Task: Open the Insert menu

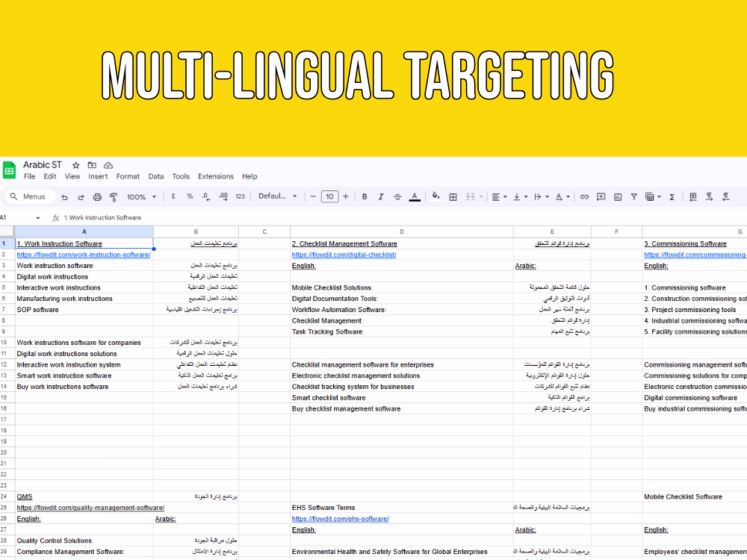Action: coord(98,176)
